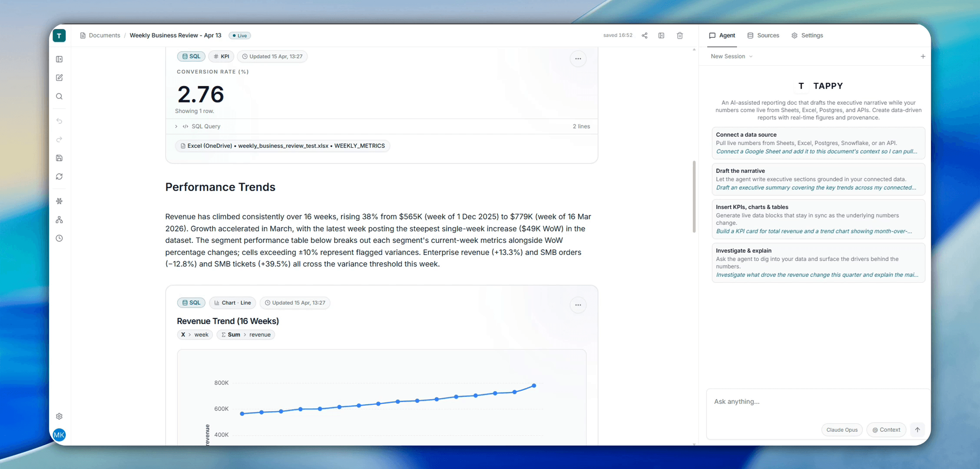Click the snowflake icon in sidebar

[x=60, y=201]
